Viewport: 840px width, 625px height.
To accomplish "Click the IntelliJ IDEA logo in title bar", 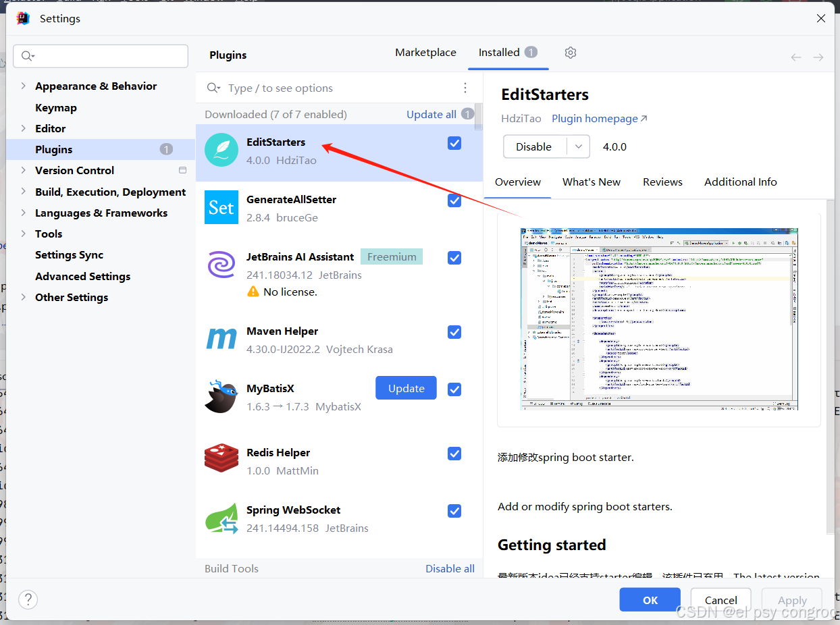I will click(x=23, y=18).
